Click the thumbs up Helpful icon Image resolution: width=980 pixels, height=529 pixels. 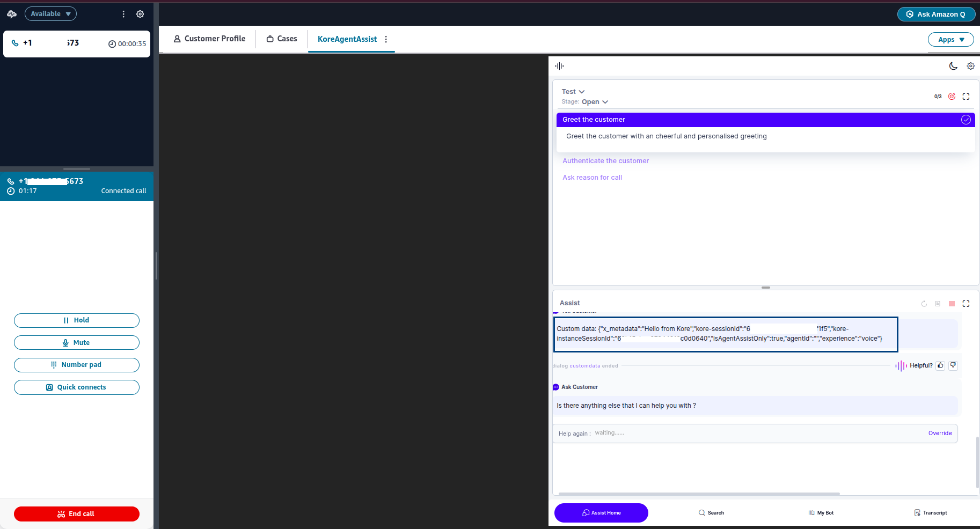(940, 365)
